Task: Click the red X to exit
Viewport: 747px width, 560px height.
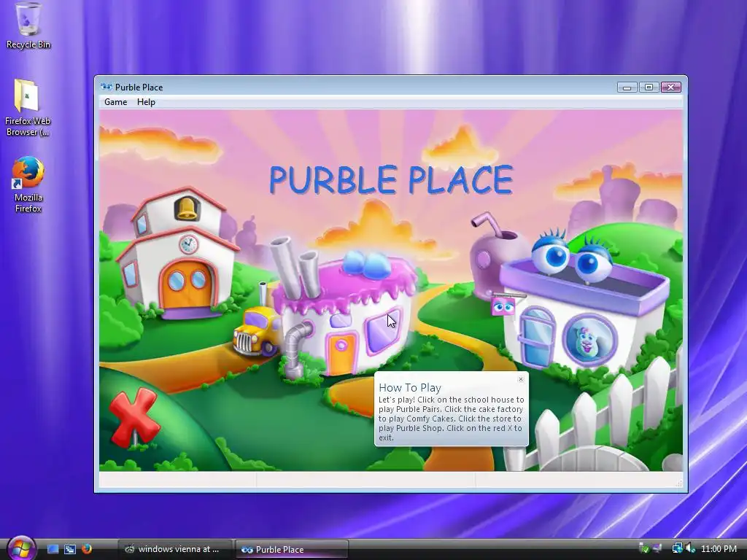Action: tap(134, 418)
